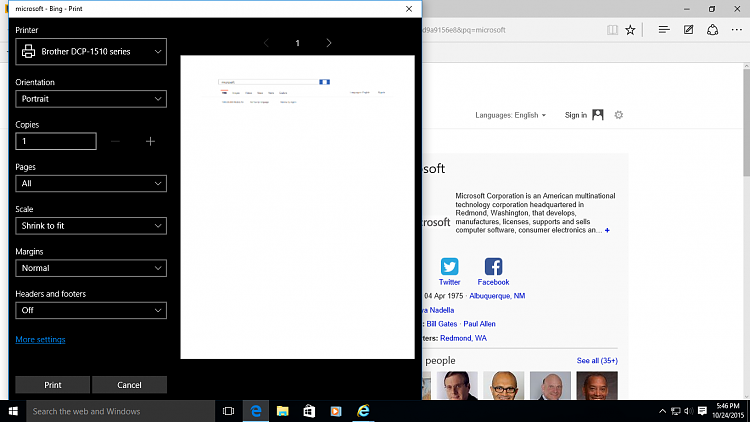Click the print preview page thumbnail

point(298,207)
